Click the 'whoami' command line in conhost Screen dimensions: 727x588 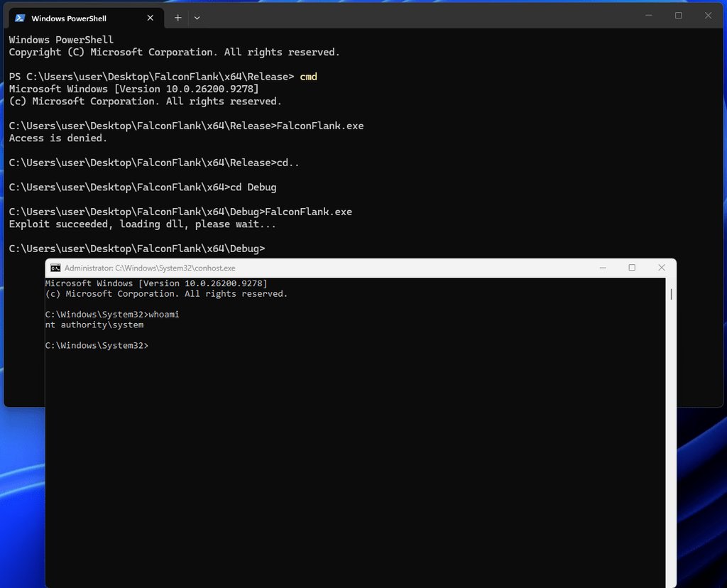112,315
